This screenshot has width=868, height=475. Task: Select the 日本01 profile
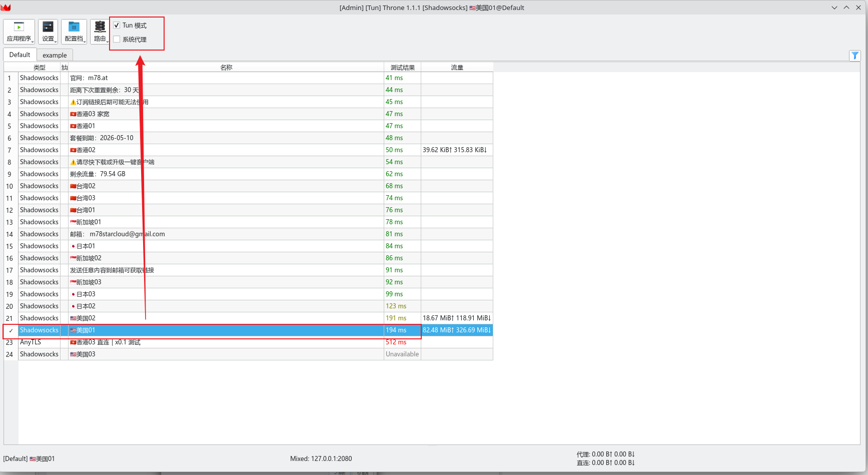tap(248, 246)
